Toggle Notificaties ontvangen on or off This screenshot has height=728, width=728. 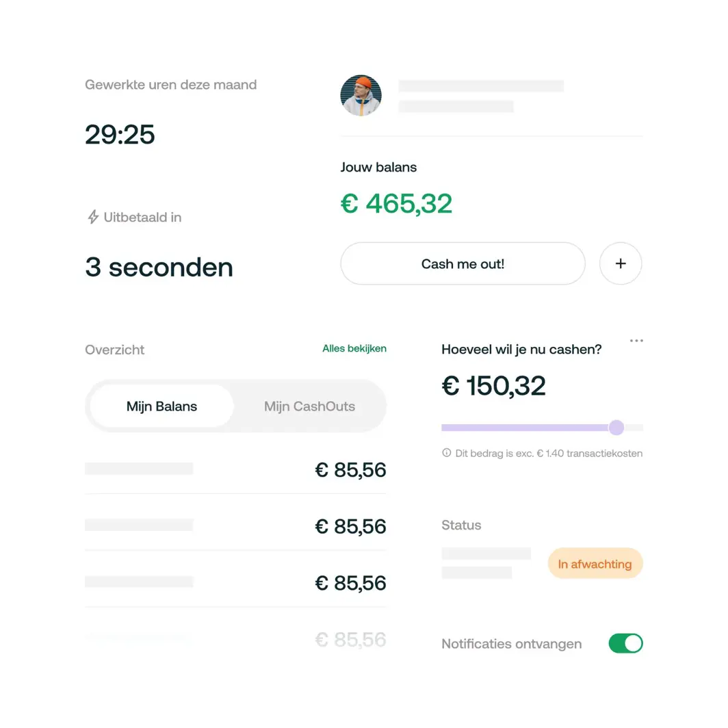coord(625,643)
